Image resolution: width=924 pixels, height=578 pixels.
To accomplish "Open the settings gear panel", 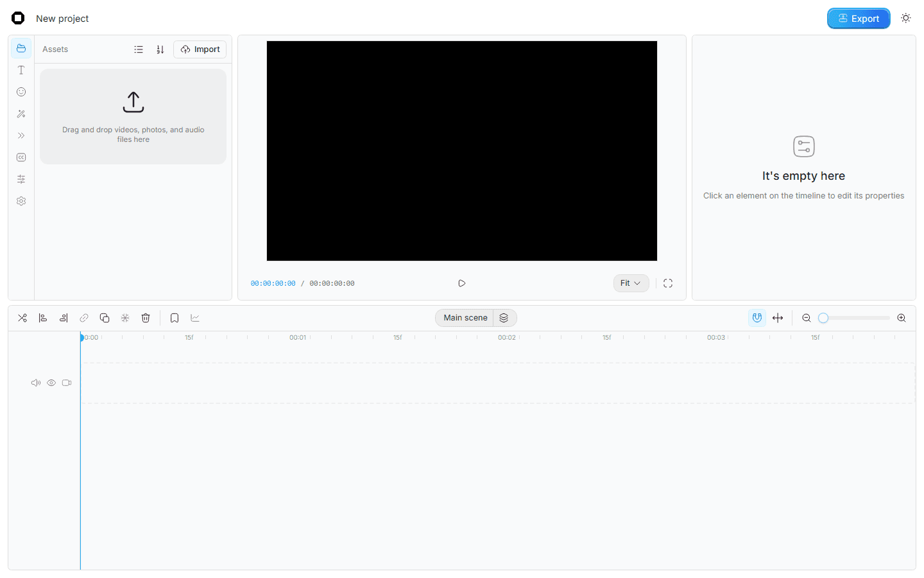I will [x=21, y=201].
